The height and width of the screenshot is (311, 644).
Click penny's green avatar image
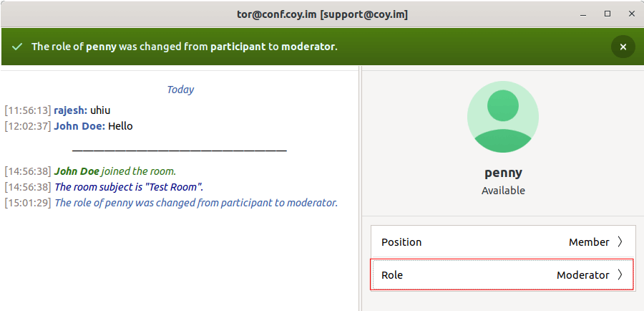tap(502, 116)
